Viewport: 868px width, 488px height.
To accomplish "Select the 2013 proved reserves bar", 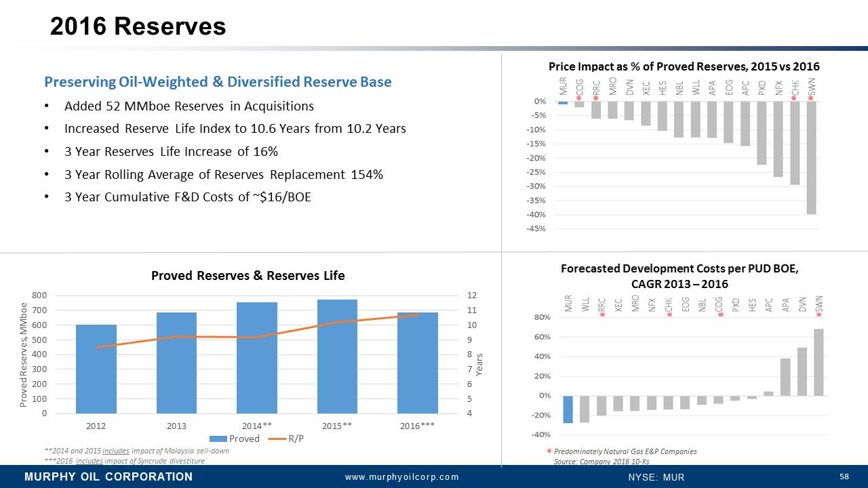I will point(176,363).
